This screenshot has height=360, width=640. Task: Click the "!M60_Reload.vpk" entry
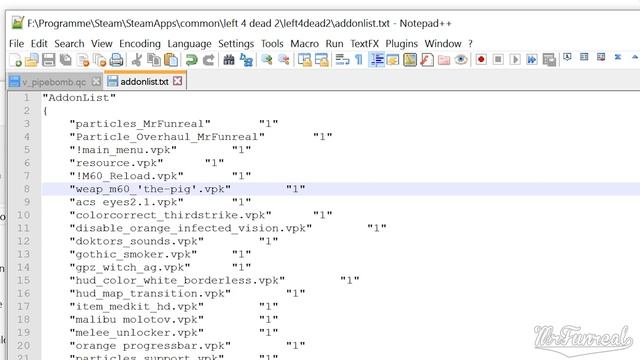127,176
